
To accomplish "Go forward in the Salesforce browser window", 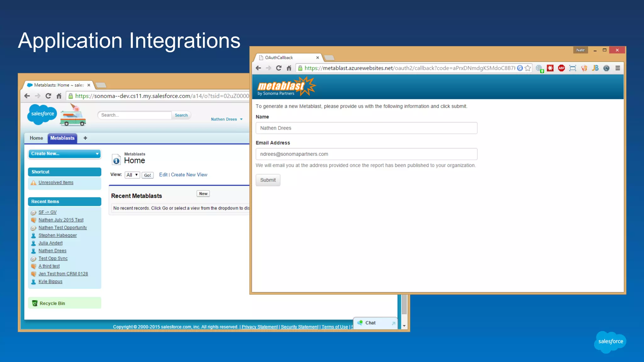I will pos(38,96).
